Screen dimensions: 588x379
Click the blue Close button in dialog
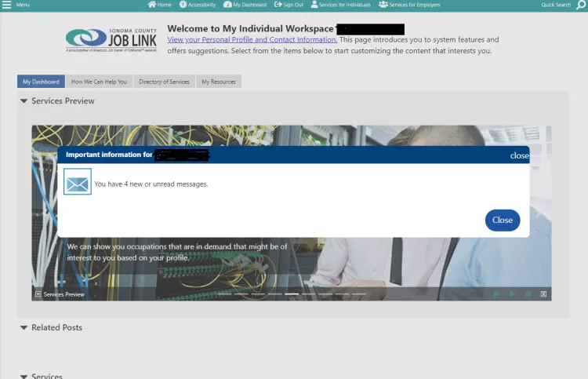[x=503, y=220]
